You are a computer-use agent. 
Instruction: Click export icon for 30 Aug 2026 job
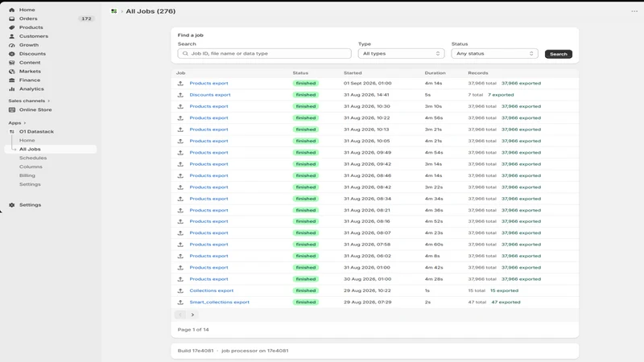[x=180, y=279]
